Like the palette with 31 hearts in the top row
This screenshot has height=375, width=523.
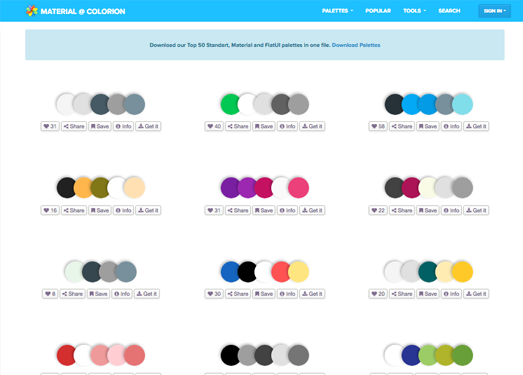pyautogui.click(x=50, y=126)
